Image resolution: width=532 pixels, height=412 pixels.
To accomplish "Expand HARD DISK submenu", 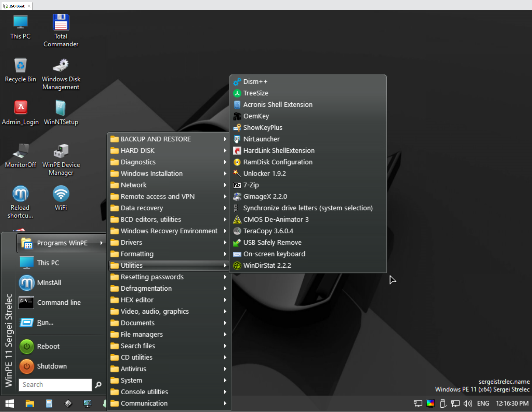I will 169,151.
